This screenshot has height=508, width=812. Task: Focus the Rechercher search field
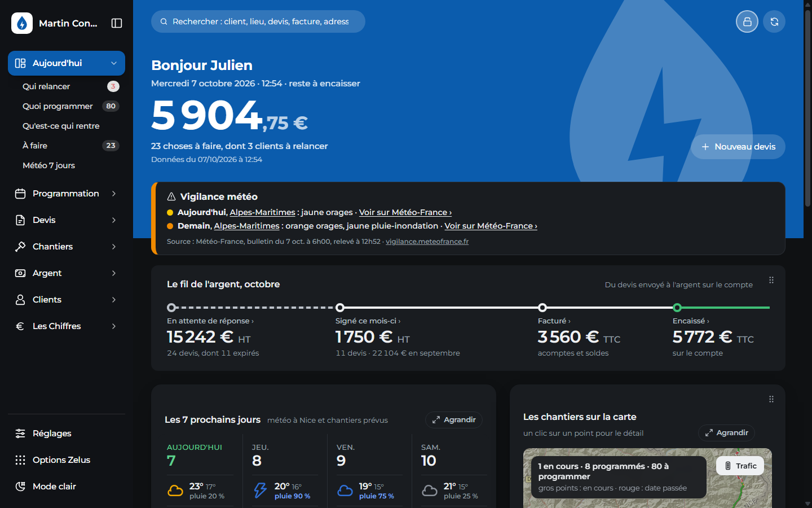coord(258,21)
